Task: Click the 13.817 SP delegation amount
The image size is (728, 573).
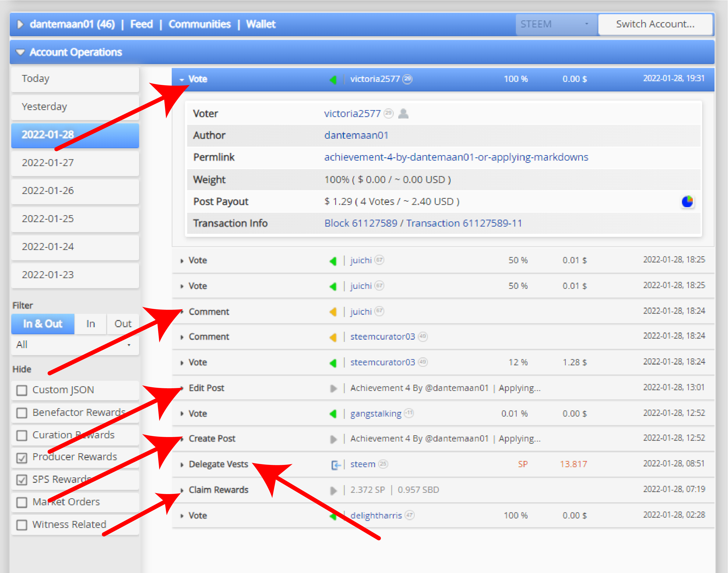Action: tap(573, 464)
